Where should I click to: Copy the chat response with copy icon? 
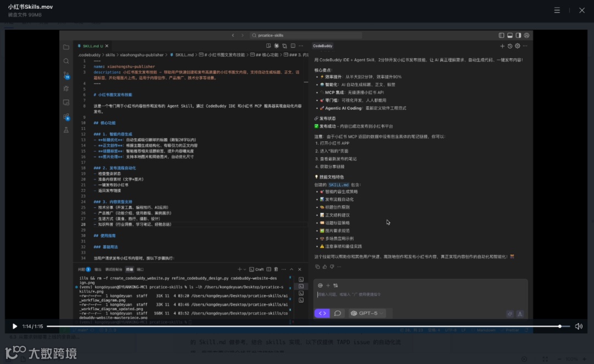pyautogui.click(x=317, y=267)
